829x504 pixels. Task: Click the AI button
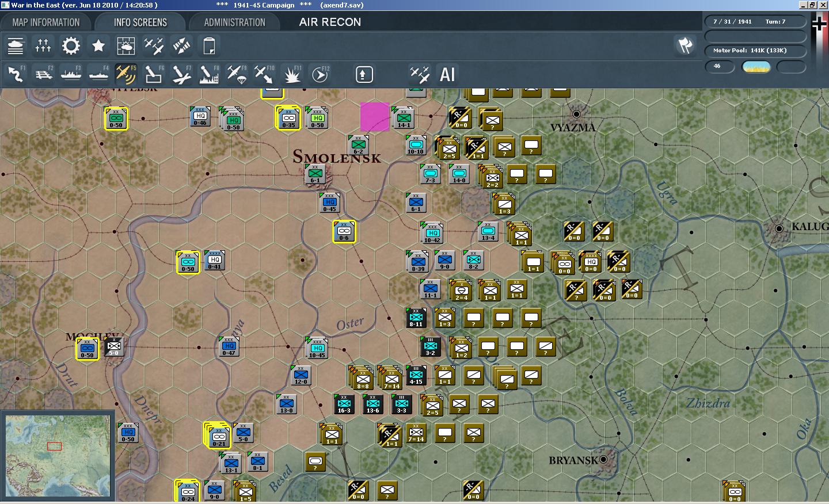point(447,74)
